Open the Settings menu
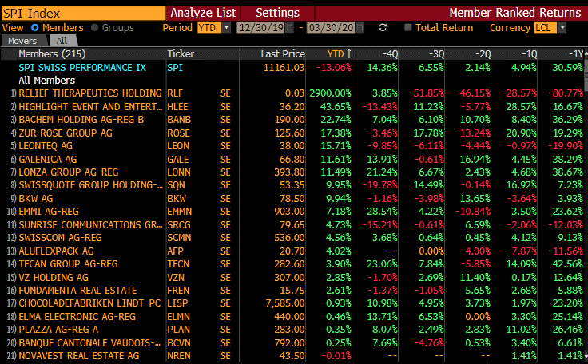Viewport: 588px width, 364px height. [x=277, y=13]
